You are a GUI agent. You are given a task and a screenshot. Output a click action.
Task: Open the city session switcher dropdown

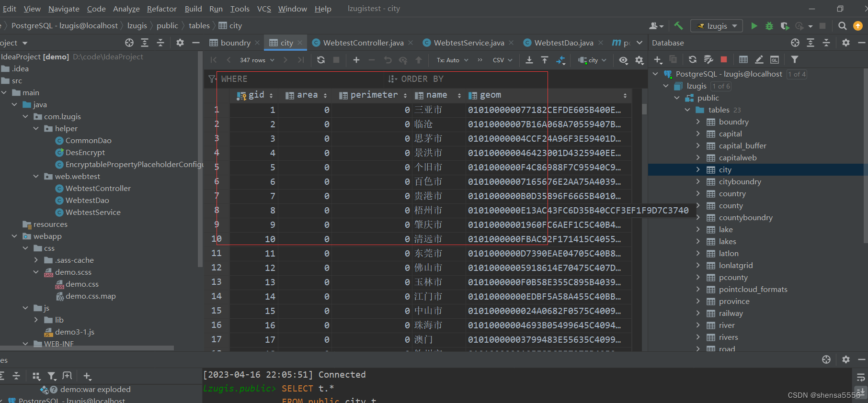(x=593, y=60)
